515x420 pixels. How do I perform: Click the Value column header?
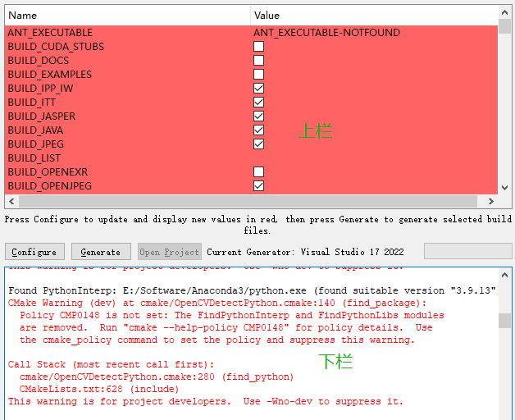click(374, 16)
